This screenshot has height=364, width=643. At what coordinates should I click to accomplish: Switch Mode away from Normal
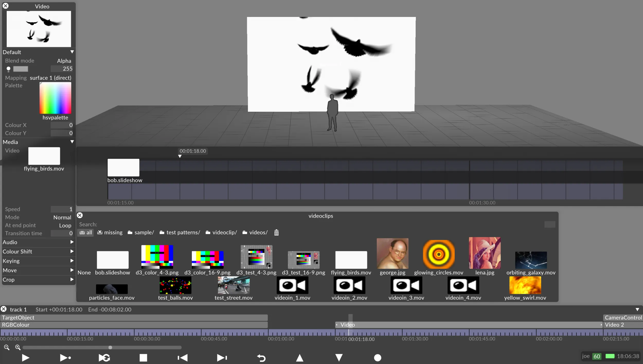[62, 217]
